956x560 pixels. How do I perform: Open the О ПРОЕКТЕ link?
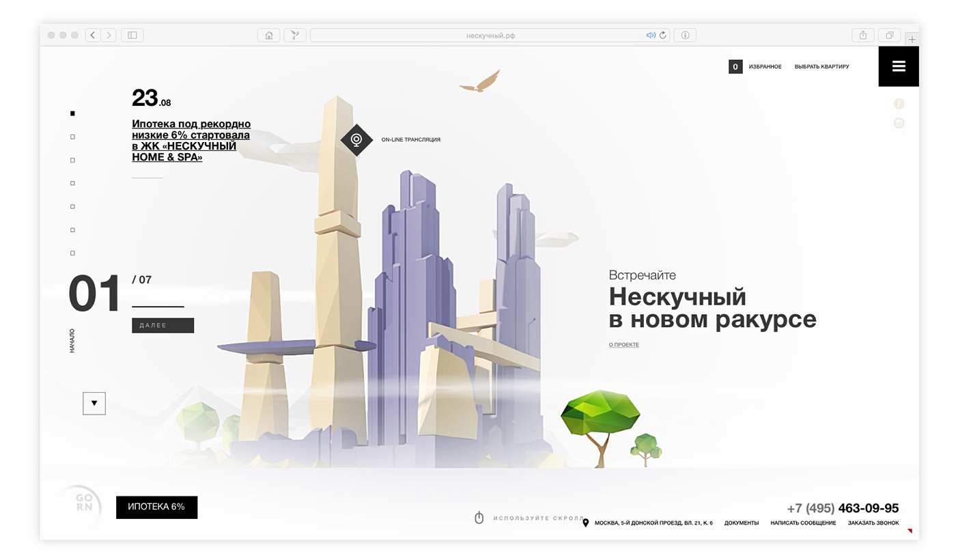[624, 345]
